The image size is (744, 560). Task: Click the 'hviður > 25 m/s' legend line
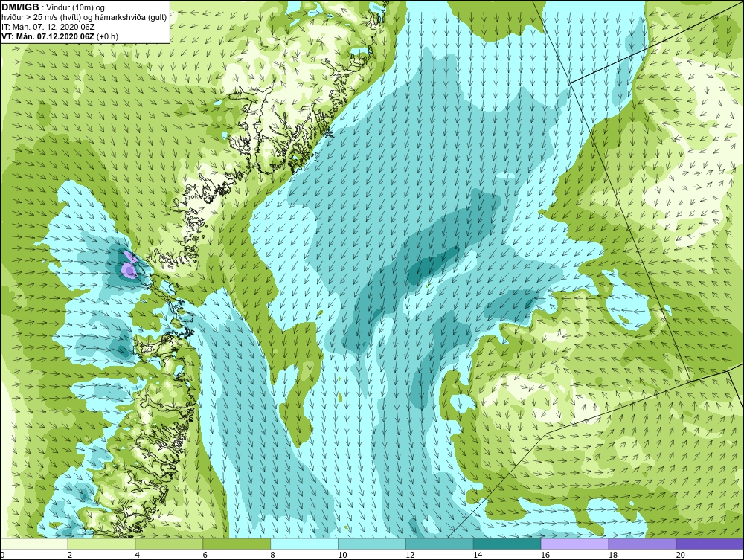click(x=83, y=18)
